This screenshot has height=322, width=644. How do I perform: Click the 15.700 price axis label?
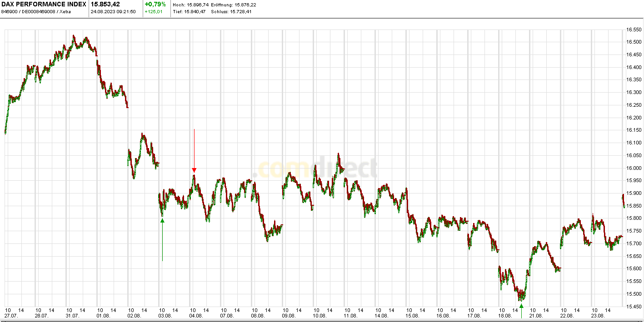tap(634, 243)
